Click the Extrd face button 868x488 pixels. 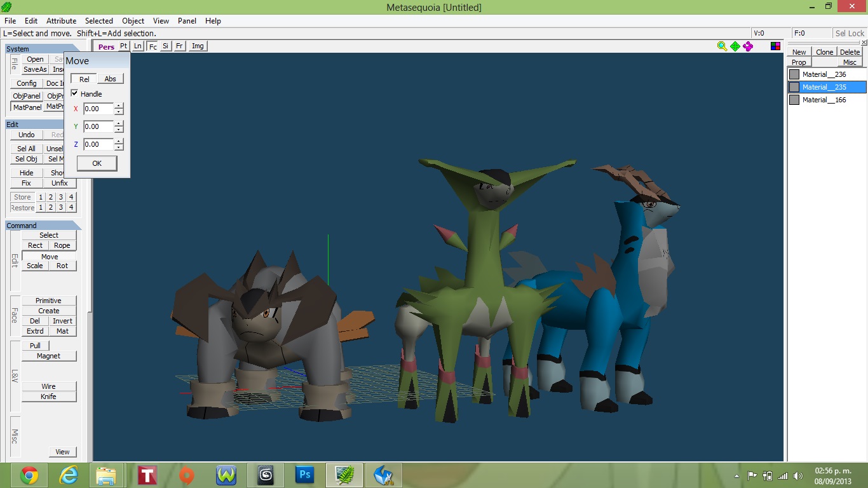pos(35,331)
